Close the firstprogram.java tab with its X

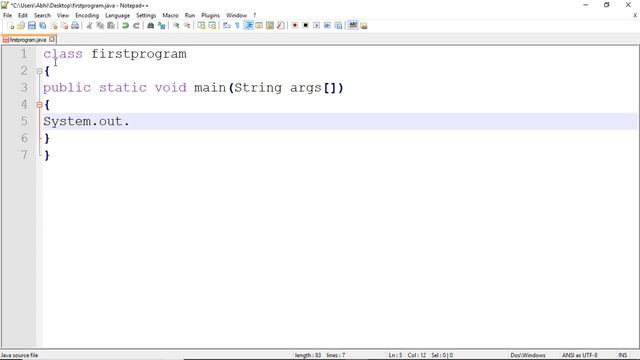pyautogui.click(x=52, y=40)
